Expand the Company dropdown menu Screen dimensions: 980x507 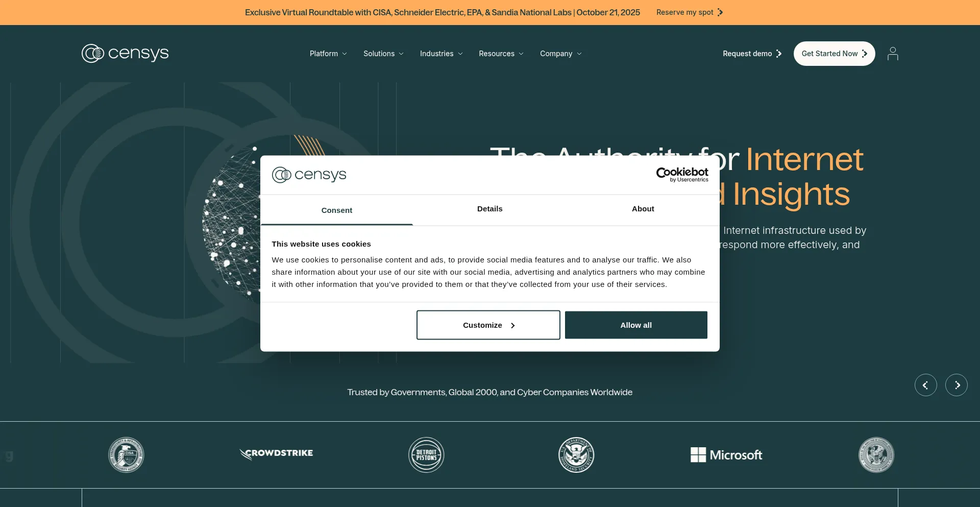[x=561, y=54]
